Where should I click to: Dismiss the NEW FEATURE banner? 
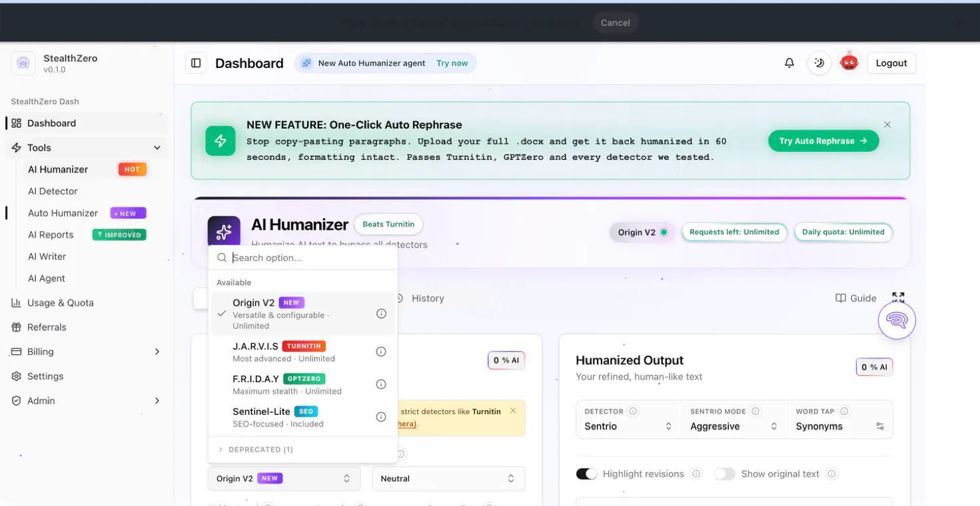[x=887, y=125]
